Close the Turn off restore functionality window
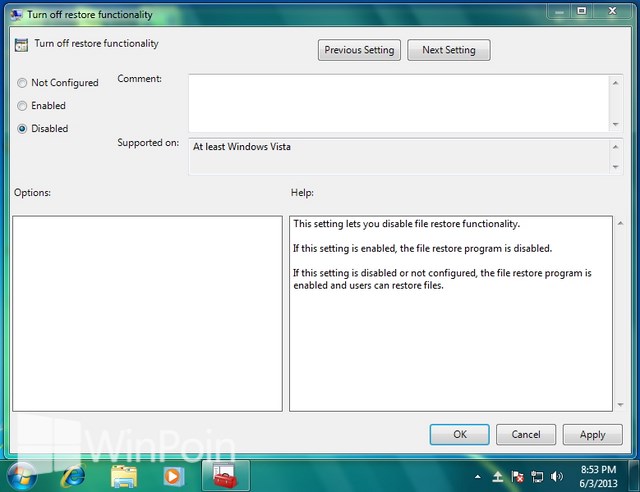The image size is (640, 492). point(612,11)
